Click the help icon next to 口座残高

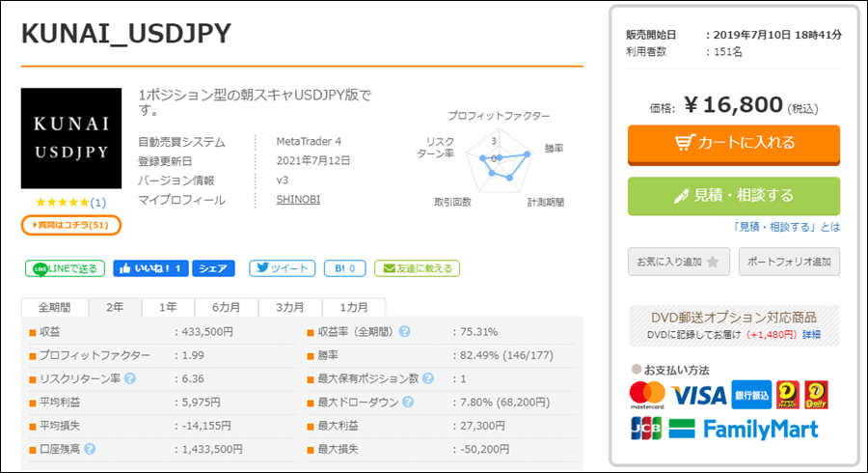[x=90, y=449]
